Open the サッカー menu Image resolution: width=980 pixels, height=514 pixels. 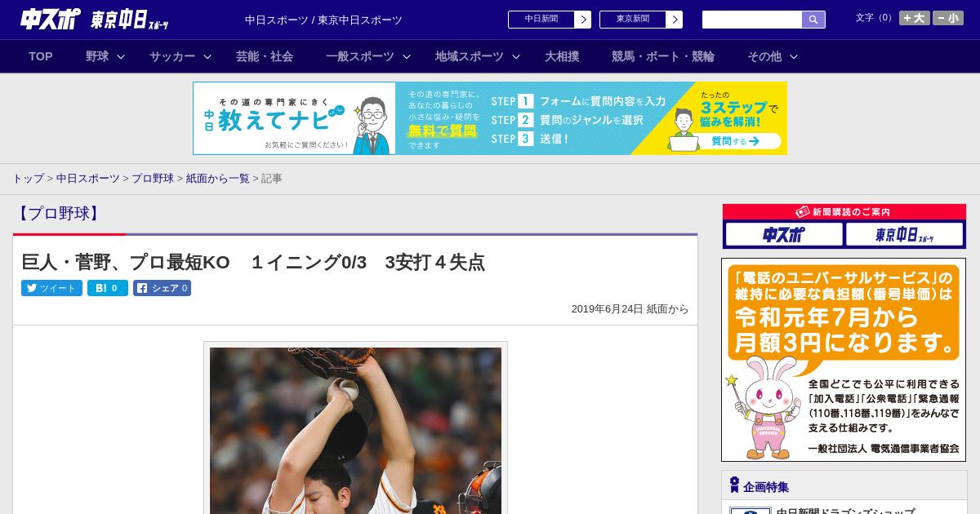(172, 56)
